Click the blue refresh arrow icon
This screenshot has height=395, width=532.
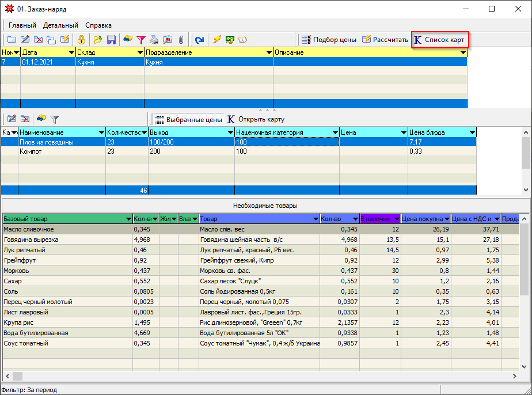[x=199, y=40]
